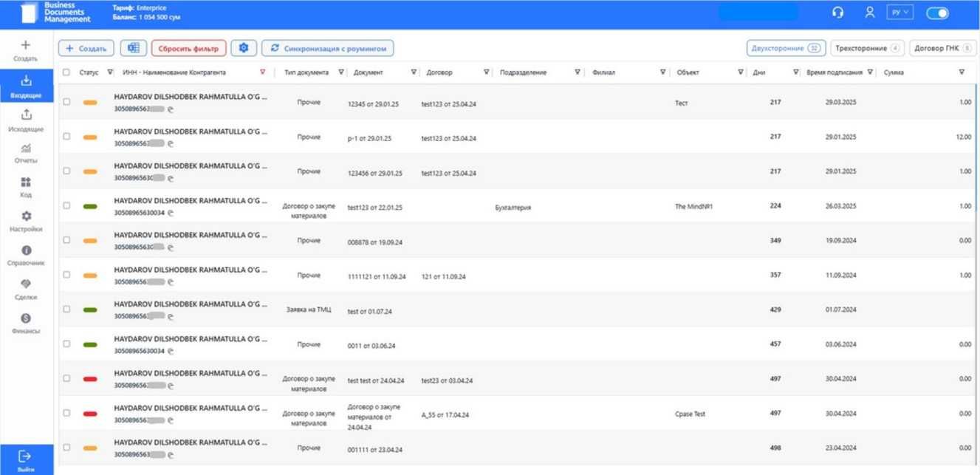Click Синхронизация с роумингом button
The width and height of the screenshot is (980, 475).
328,48
